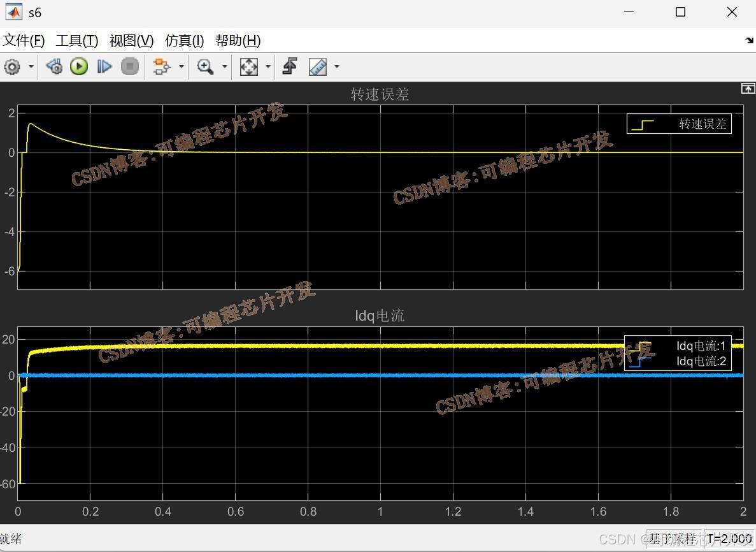Open the 仿真(I) menu
Viewport: 756px width, 552px height.
pyautogui.click(x=184, y=41)
